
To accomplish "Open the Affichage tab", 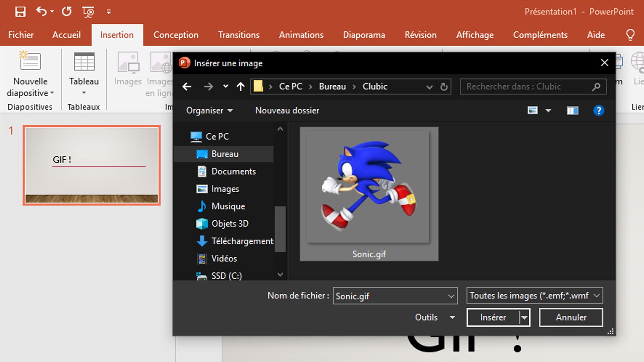I will point(475,35).
